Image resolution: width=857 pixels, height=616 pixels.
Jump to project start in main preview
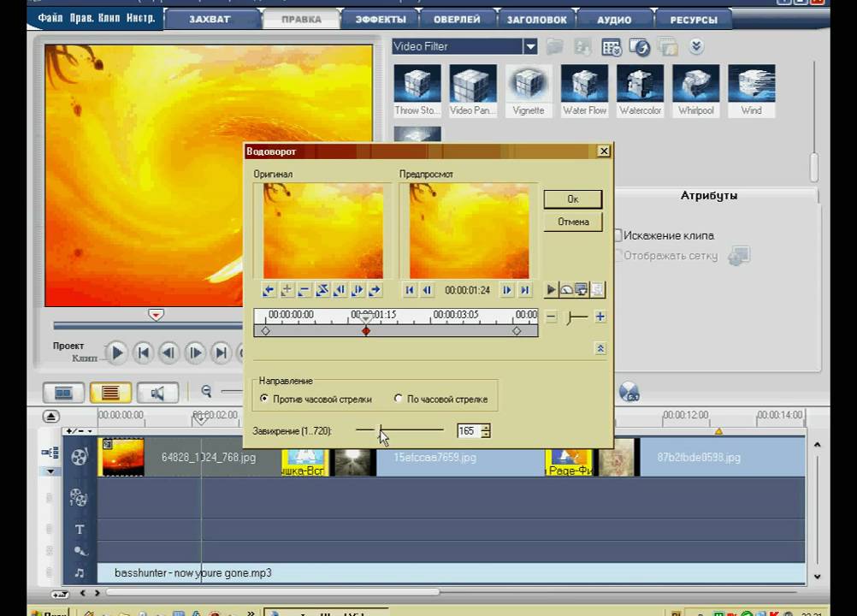[x=143, y=353]
